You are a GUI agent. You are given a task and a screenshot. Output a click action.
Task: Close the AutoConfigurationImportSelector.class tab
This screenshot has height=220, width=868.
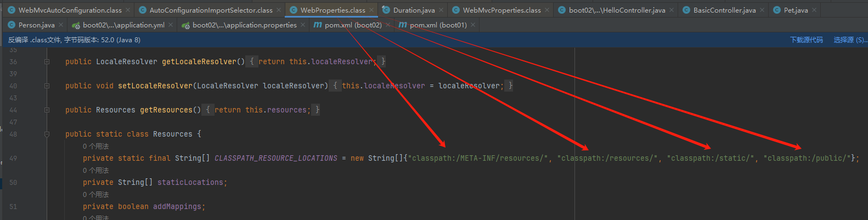279,10
